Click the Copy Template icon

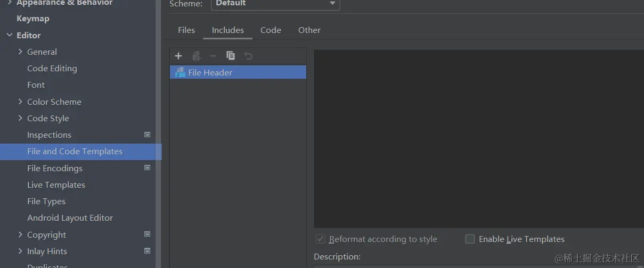(231, 56)
